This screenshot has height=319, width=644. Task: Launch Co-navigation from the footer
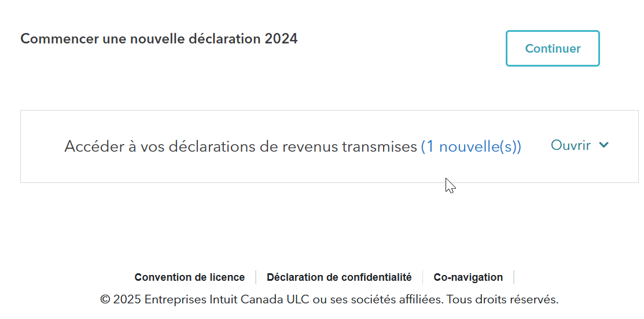pos(468,277)
